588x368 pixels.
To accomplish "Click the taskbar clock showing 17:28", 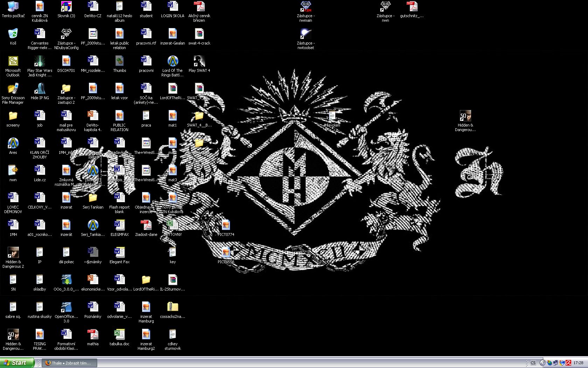I will pyautogui.click(x=579, y=363).
